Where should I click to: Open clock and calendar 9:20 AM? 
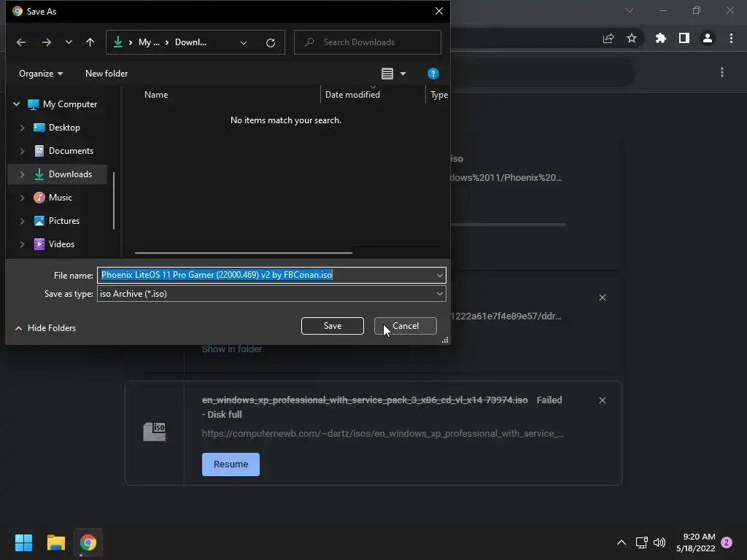click(695, 542)
